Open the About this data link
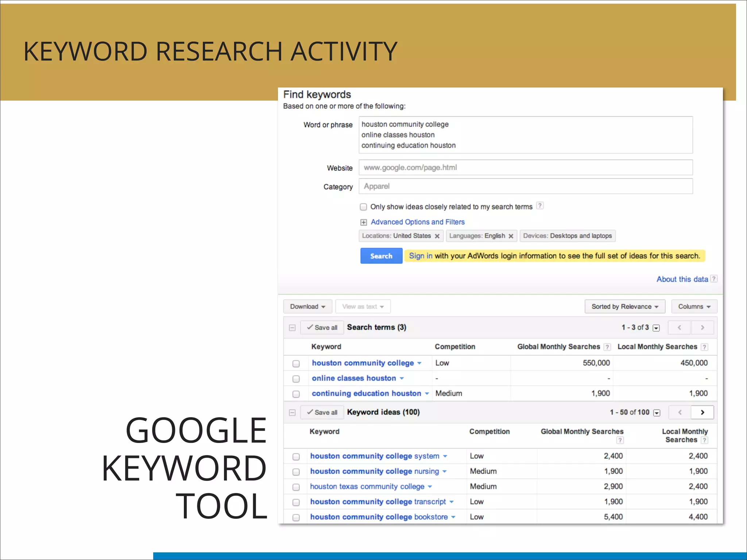The image size is (747, 560). [x=682, y=279]
